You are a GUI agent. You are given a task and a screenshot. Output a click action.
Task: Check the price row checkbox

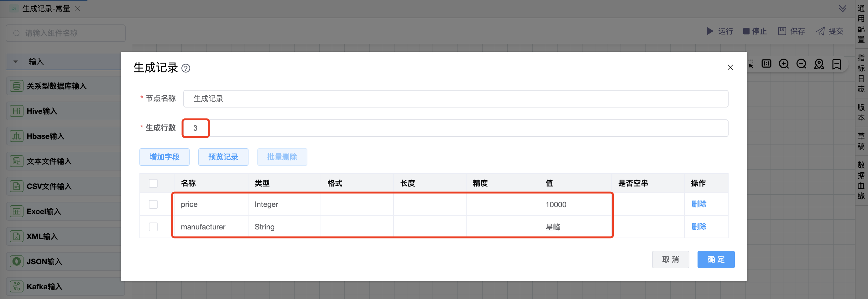pos(153,204)
